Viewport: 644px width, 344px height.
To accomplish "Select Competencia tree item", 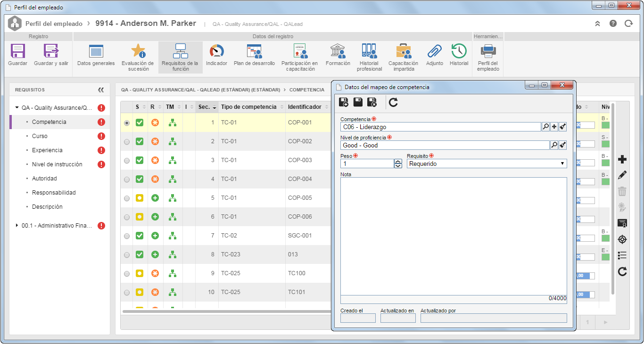I will pos(49,122).
